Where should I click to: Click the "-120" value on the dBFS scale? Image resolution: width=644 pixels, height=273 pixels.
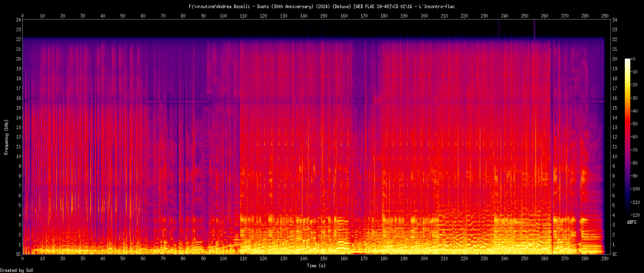tap(636, 215)
